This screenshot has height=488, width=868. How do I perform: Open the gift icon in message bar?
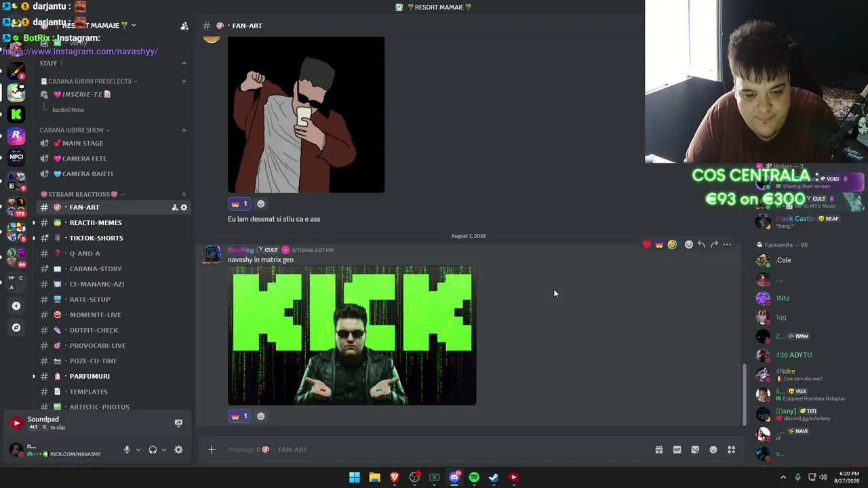659,449
